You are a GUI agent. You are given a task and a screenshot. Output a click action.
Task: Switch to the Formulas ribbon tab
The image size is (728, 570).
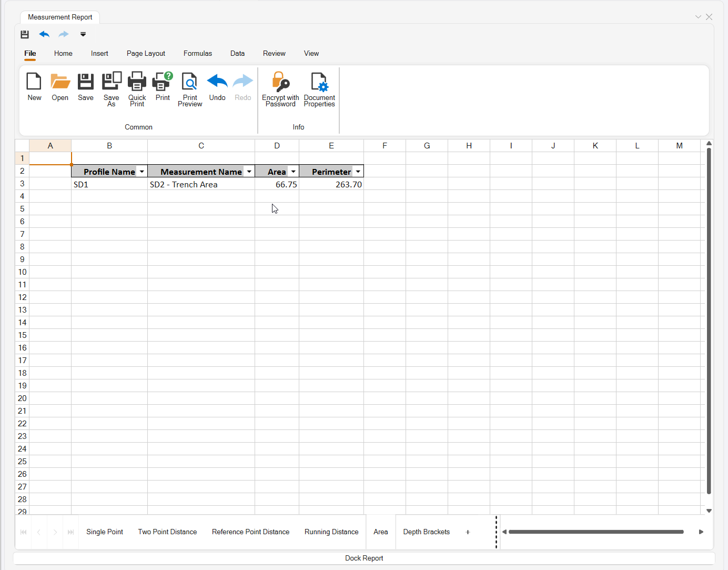tap(198, 53)
